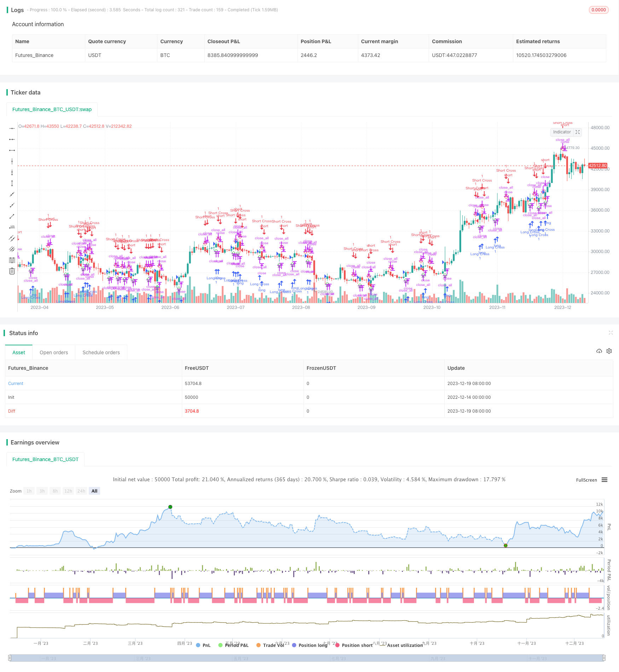This screenshot has height=672, width=619.
Task: Click the Logs section title
Action: 17,10
